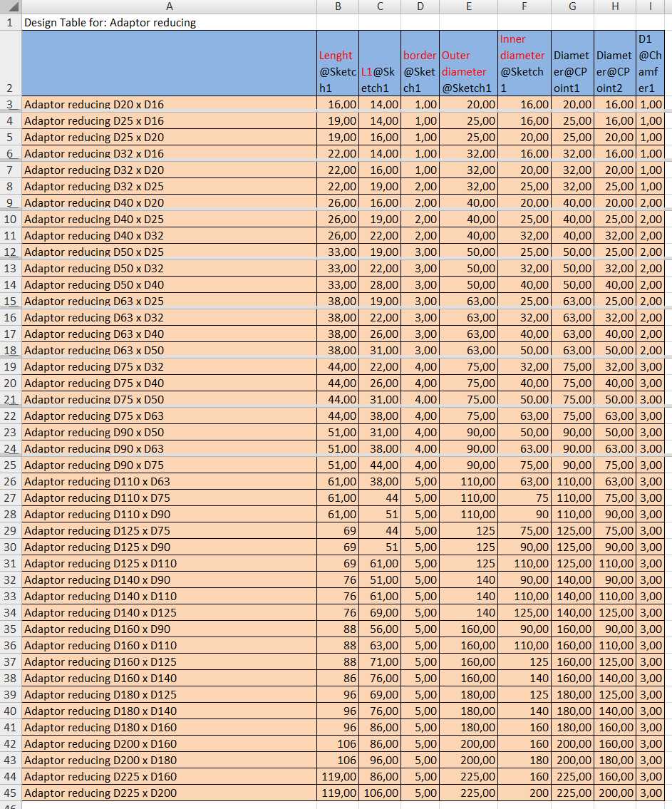Click outer diameter 125 in row 31
The height and width of the screenshot is (809, 672).
point(469,563)
